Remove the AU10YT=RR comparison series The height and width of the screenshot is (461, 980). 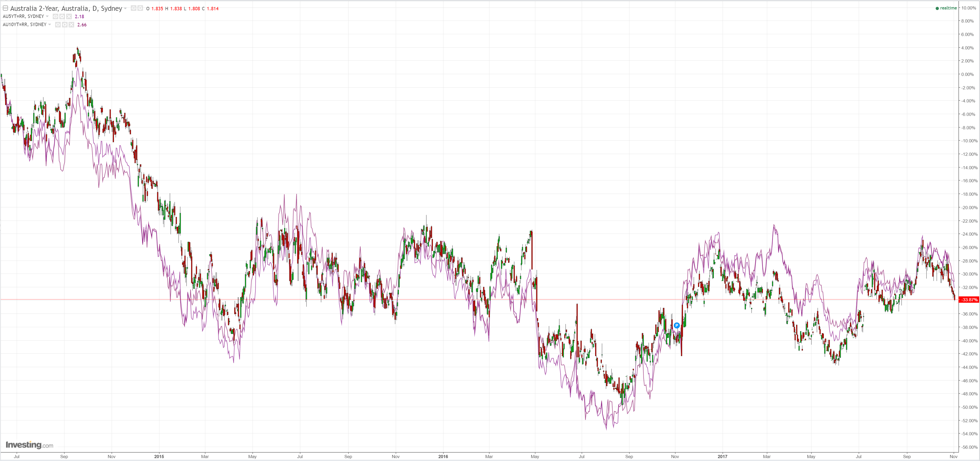tap(71, 25)
